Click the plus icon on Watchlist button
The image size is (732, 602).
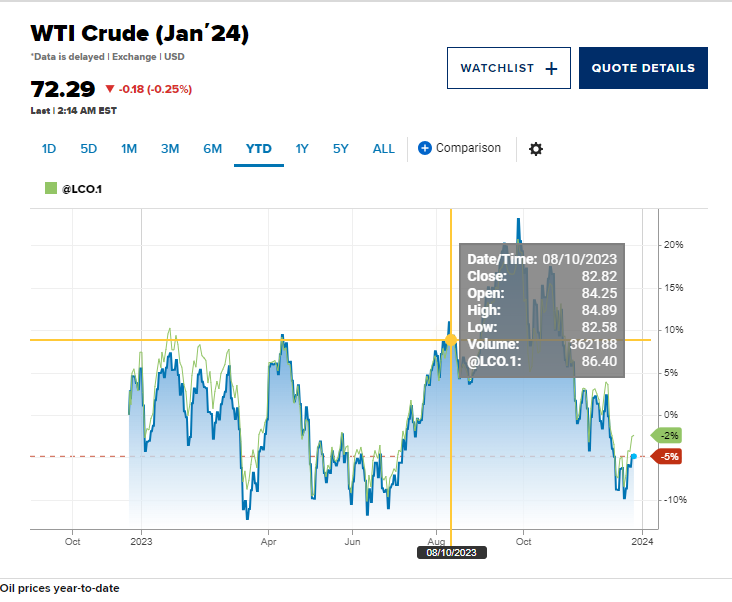pos(551,68)
